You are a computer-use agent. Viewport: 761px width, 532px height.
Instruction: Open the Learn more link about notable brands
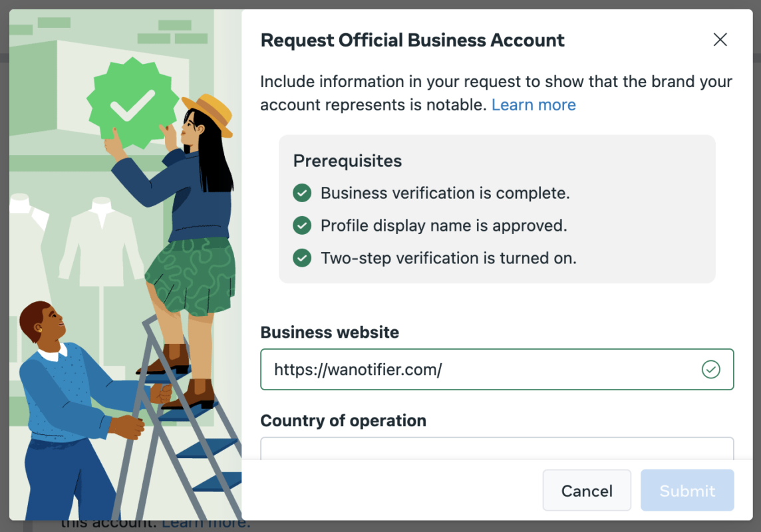[533, 104]
